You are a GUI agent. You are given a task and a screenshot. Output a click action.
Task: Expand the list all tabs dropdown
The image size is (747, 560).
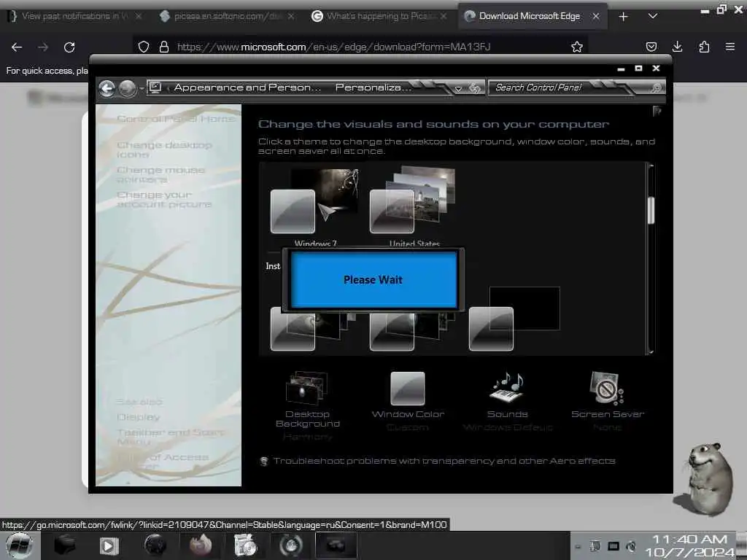click(x=653, y=16)
